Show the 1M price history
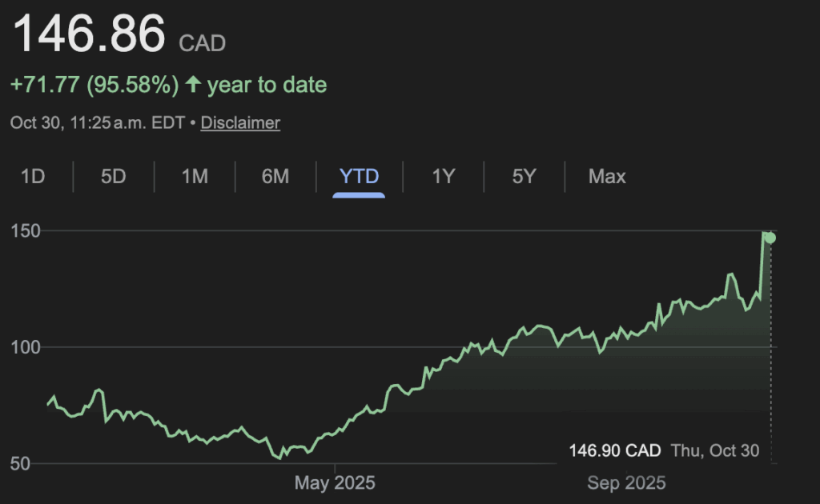This screenshot has width=820, height=504. coord(195,176)
